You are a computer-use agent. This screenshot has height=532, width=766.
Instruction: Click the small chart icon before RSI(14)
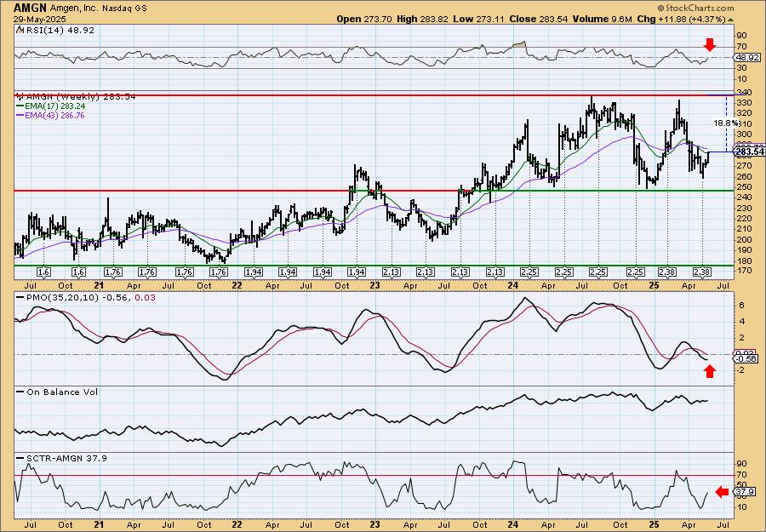click(x=19, y=30)
